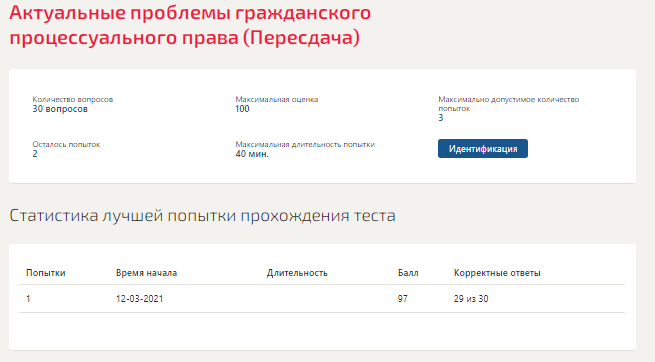Viewport: 655px width, 362px height.
Task: Click the Осталось попыток label
Action: [x=66, y=144]
